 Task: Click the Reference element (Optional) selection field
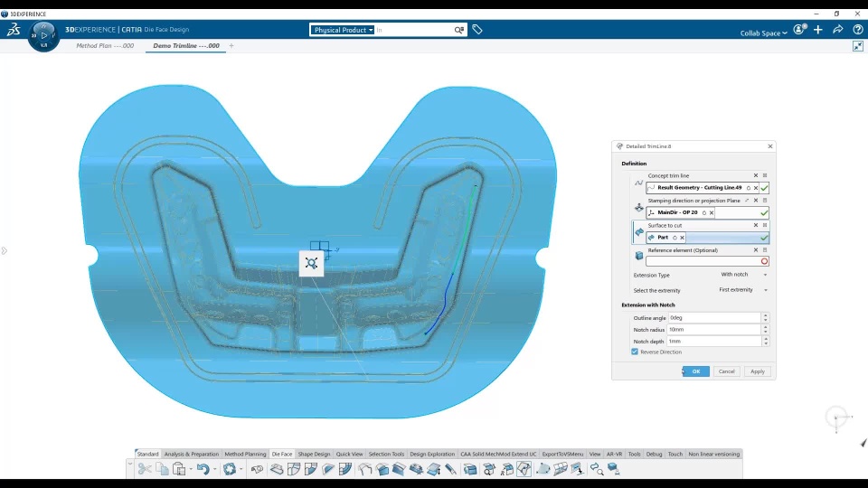pos(707,261)
